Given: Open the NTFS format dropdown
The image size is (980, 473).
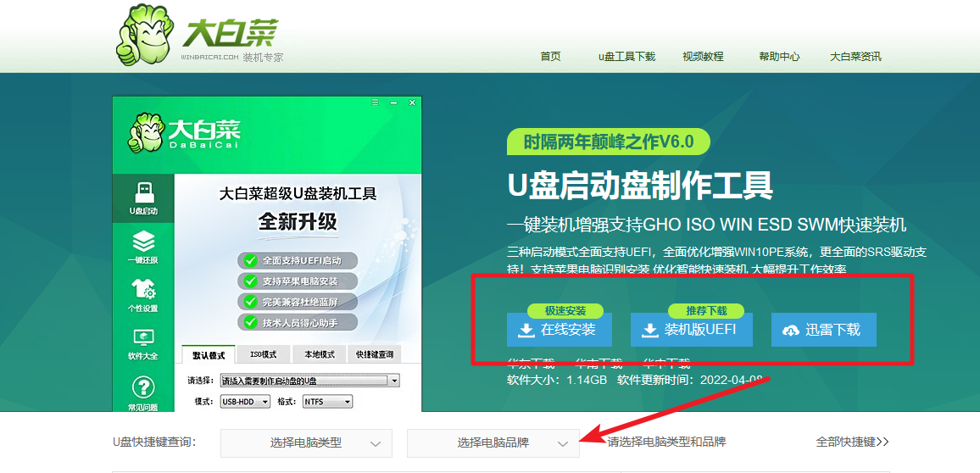Looking at the screenshot, I should 327,402.
